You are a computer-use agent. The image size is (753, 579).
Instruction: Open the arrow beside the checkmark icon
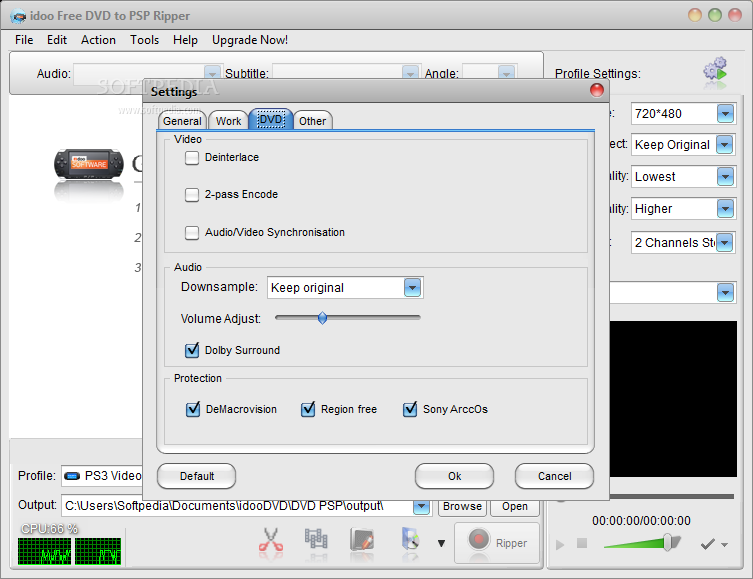tap(724, 545)
